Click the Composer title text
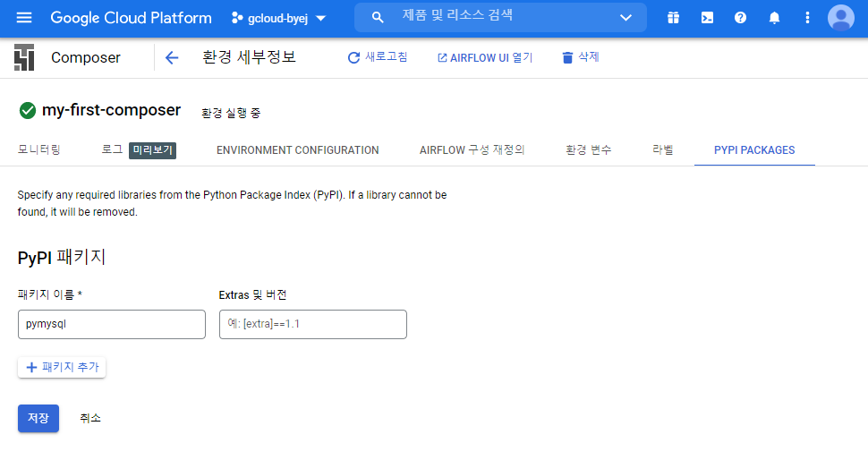868x460 pixels. (x=85, y=57)
